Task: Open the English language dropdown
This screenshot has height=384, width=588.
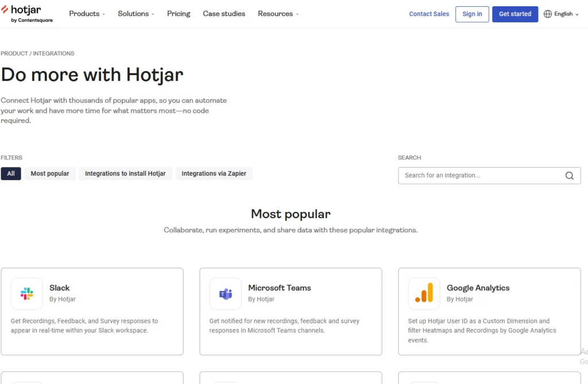Action: click(x=562, y=14)
